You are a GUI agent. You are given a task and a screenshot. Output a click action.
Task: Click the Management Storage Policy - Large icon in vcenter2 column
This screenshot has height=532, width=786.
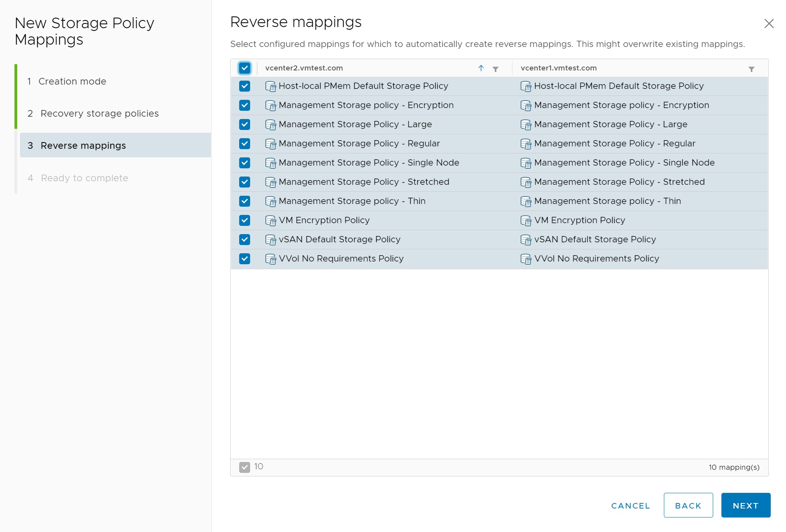[270, 125]
